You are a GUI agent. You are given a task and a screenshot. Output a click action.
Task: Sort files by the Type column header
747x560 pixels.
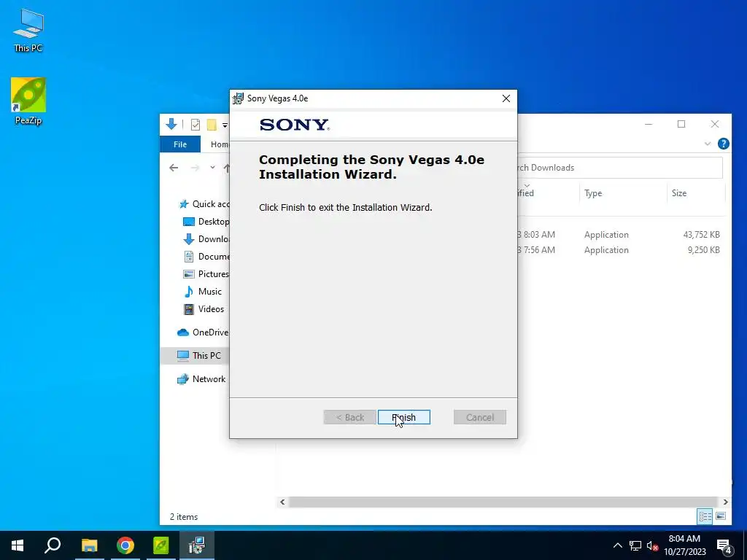622,192
